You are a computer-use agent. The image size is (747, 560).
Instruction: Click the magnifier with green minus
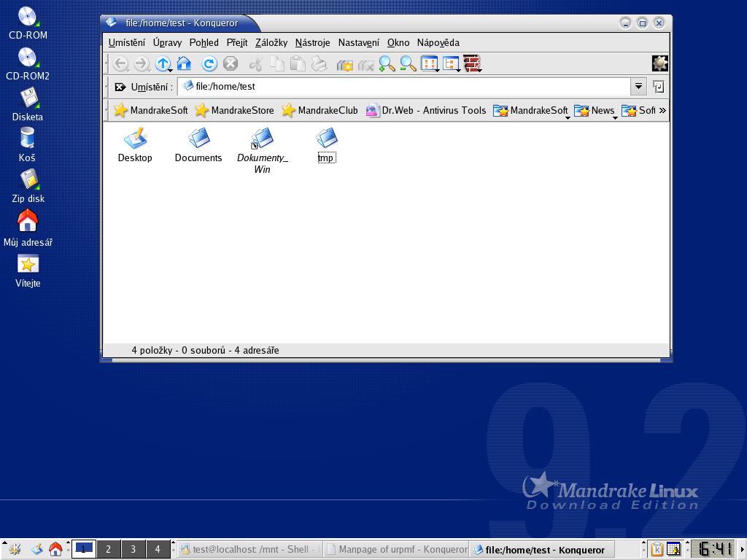(x=408, y=63)
